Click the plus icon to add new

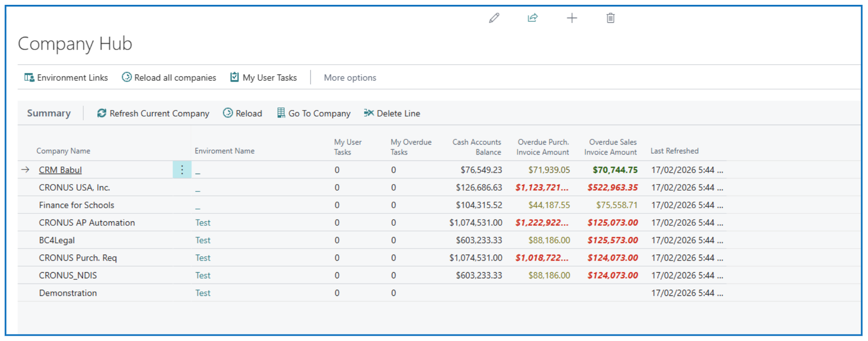[x=572, y=18]
